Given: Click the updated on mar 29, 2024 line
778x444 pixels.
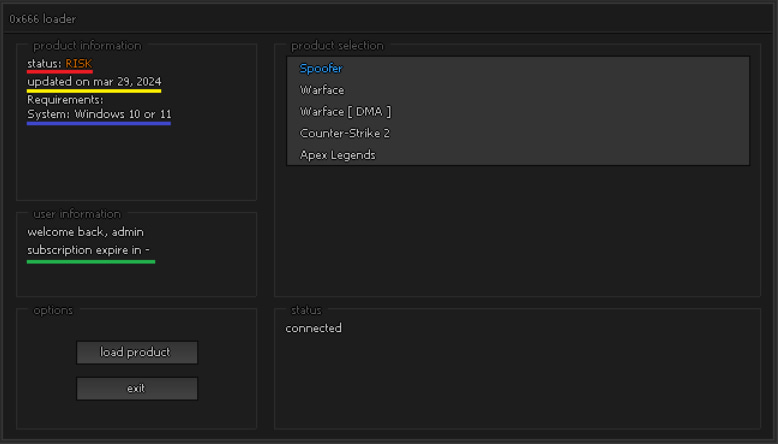Looking at the screenshot, I should 94,82.
